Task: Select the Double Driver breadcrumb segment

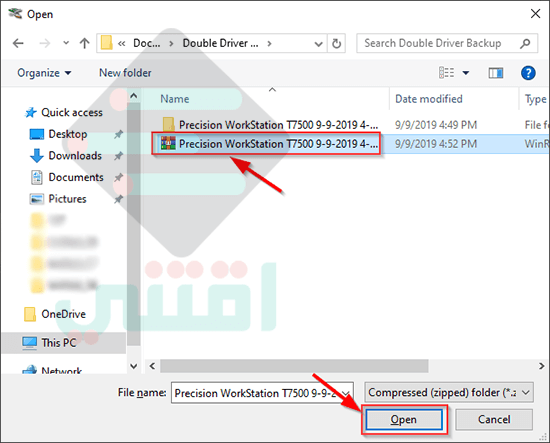Action: click(x=220, y=43)
